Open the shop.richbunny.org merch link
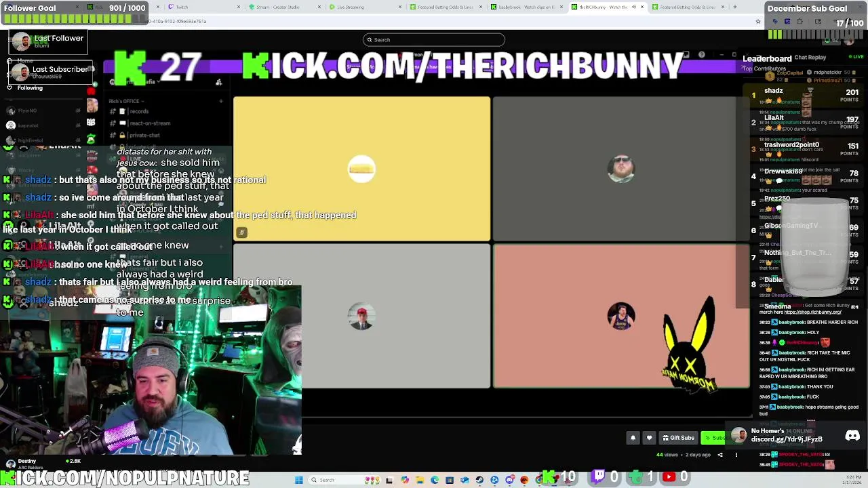The width and height of the screenshot is (868, 488). click(x=812, y=312)
